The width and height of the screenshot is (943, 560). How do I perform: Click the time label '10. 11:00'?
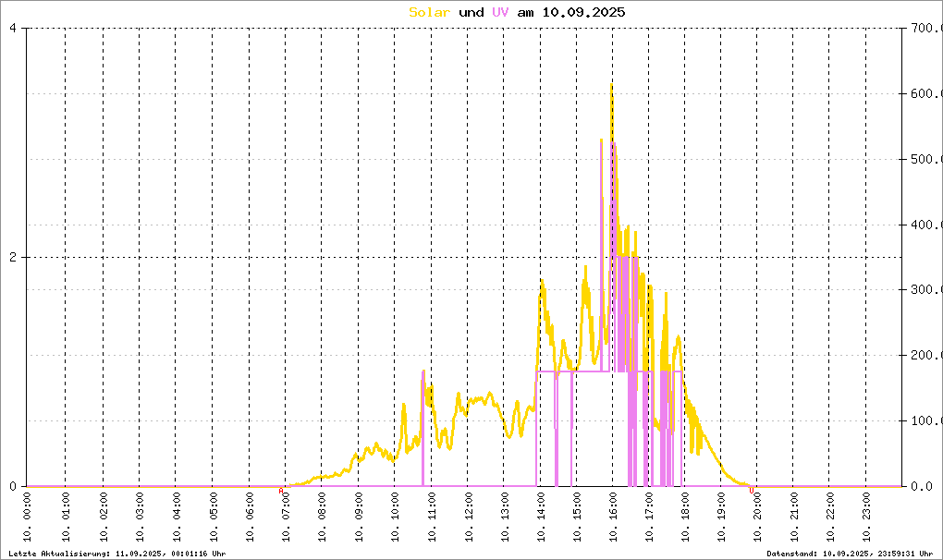(433, 517)
